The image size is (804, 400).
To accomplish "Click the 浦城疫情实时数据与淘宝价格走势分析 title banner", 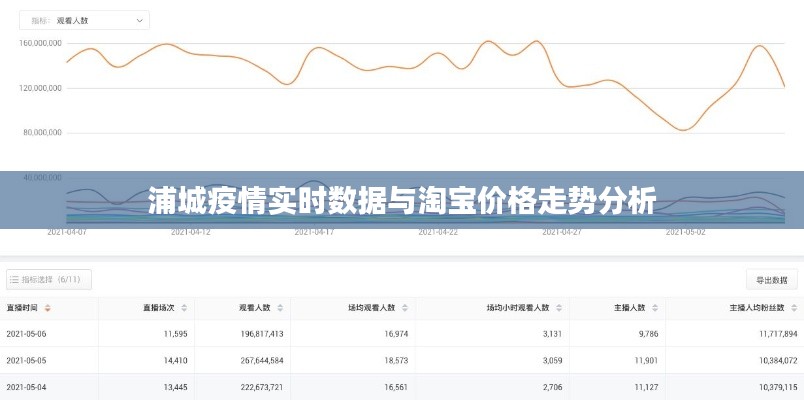I will [x=402, y=201].
